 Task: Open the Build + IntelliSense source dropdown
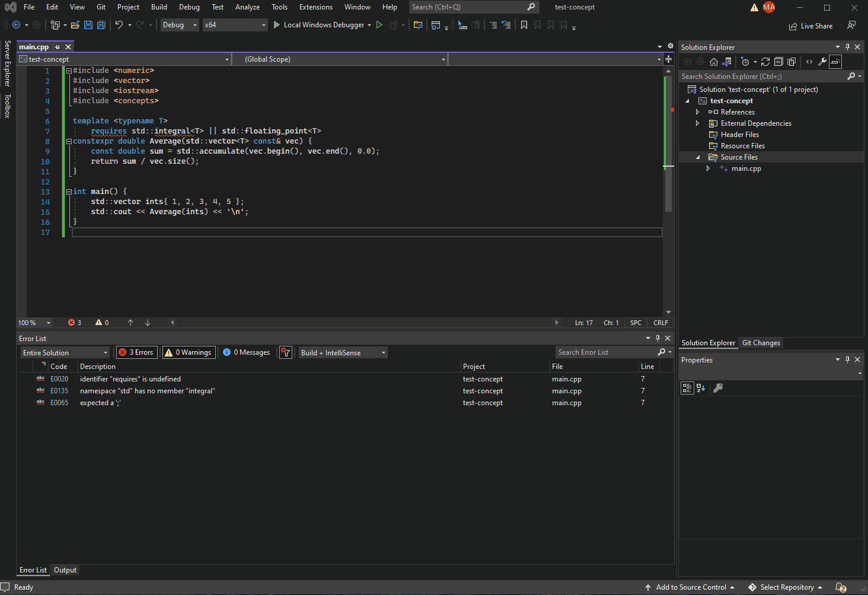pos(343,352)
